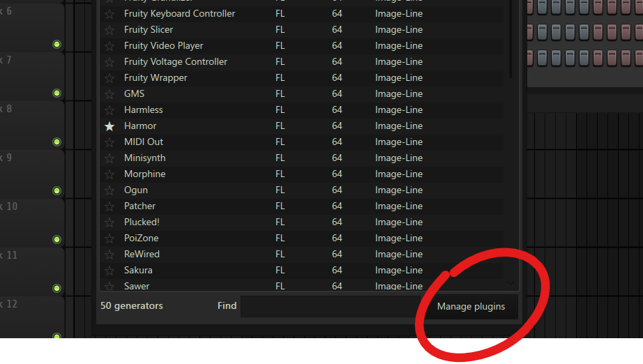
Task: Select Patcher plugin name
Action: 140,206
